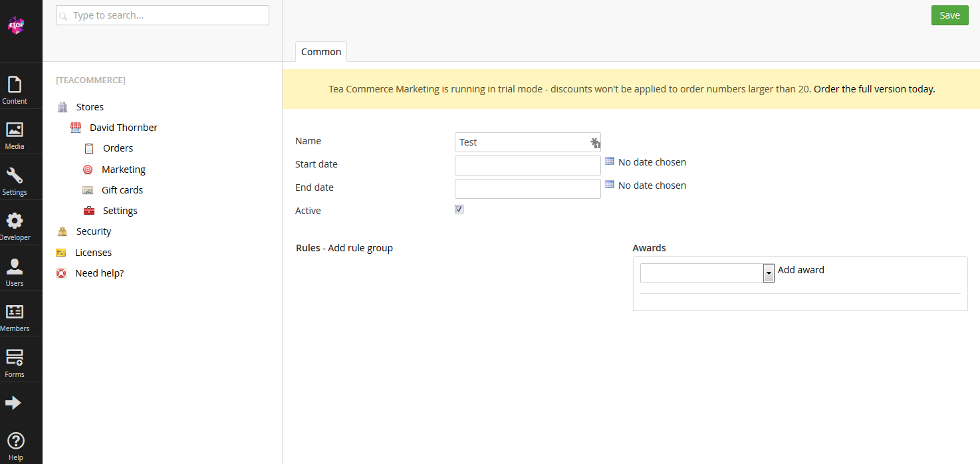Viewport: 980px width, 464px height.
Task: Open the Forms section
Action: click(15, 364)
